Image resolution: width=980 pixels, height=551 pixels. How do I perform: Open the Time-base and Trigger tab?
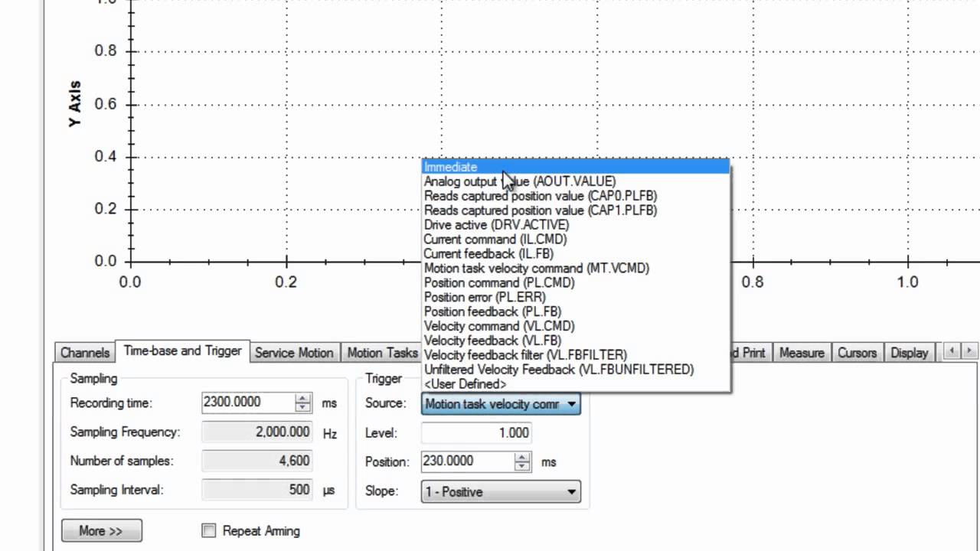point(182,351)
